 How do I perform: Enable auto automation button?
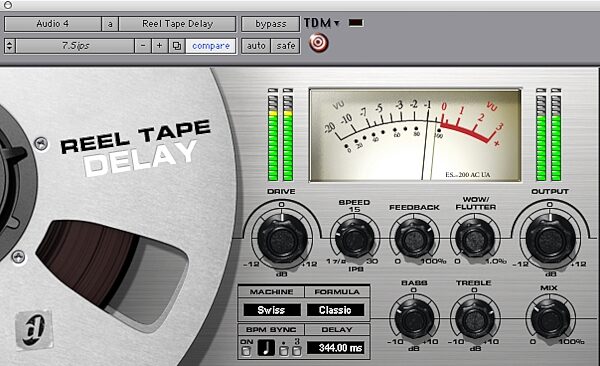[256, 46]
